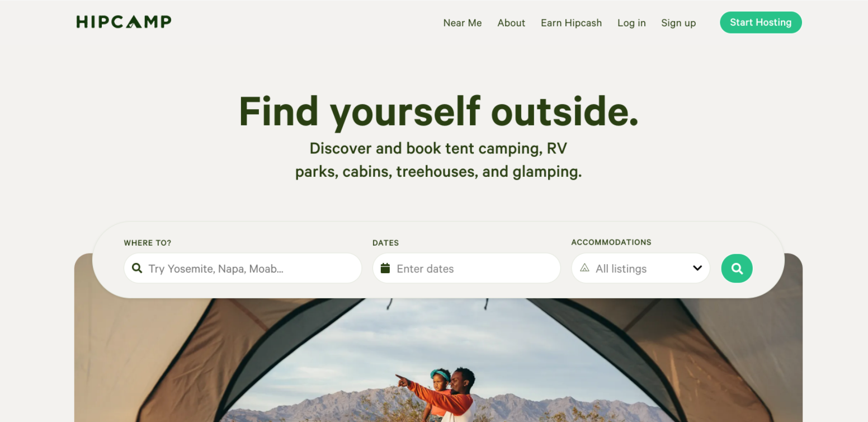Viewport: 868px width, 422px height.
Task: Click the ACCOMMODATIONS field label
Action: click(611, 242)
